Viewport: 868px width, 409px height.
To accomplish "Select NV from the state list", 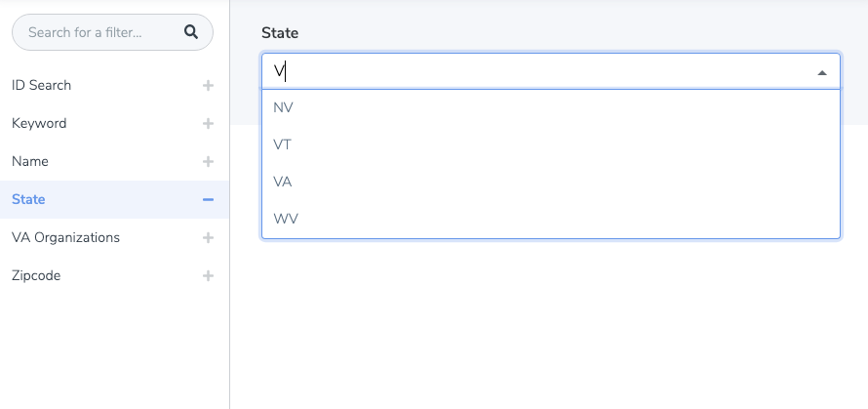I will (x=284, y=107).
